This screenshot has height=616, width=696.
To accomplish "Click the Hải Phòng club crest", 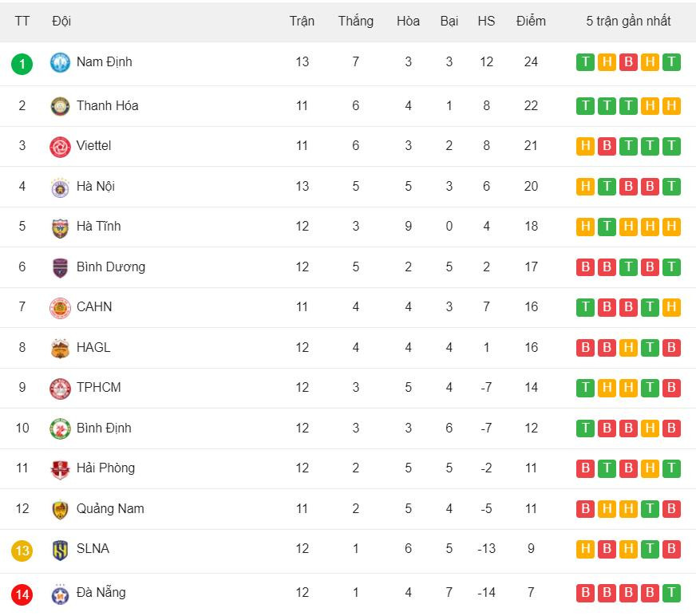I will point(60,468).
